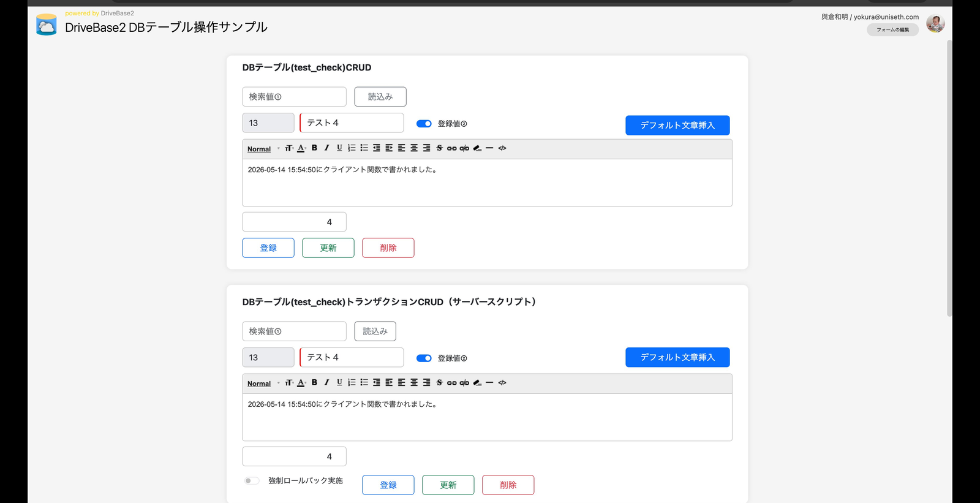Insert link via upper editor toolbar

[451, 148]
